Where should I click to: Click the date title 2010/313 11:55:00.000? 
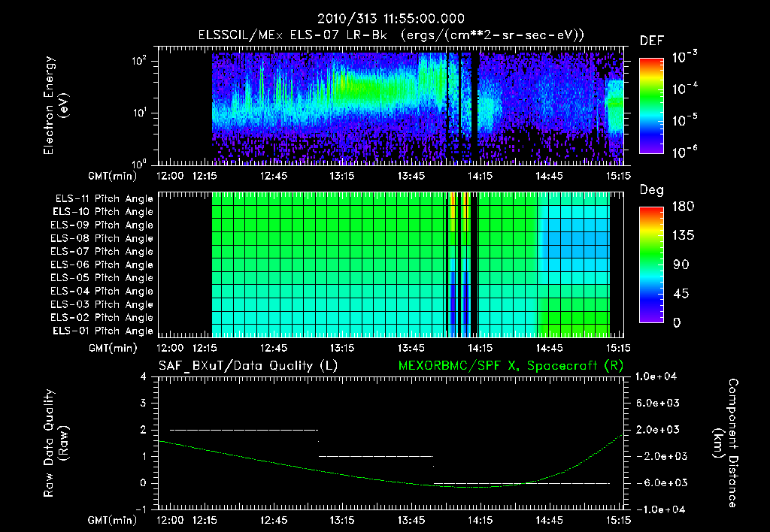[x=390, y=19]
